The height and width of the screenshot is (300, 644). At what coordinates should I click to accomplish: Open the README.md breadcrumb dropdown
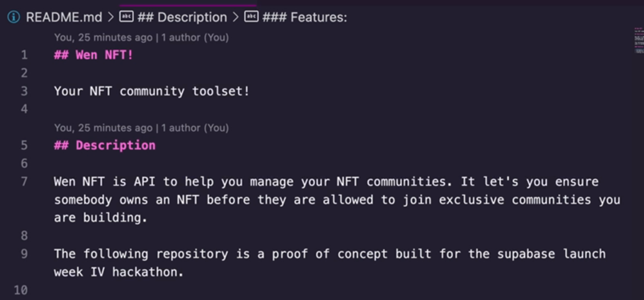point(64,17)
